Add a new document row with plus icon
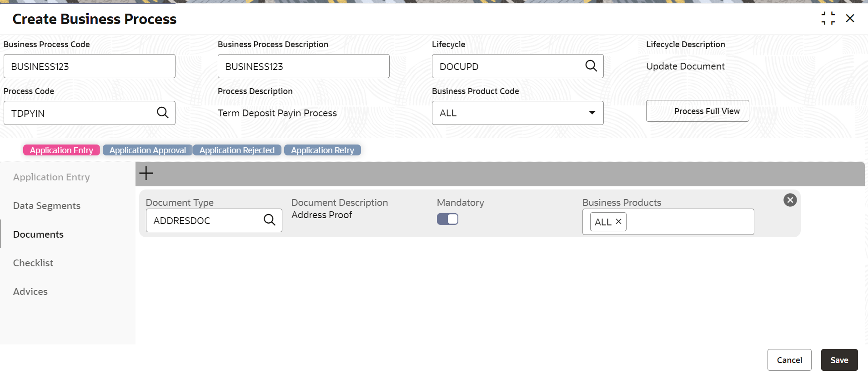This screenshot has height=374, width=868. tap(146, 173)
